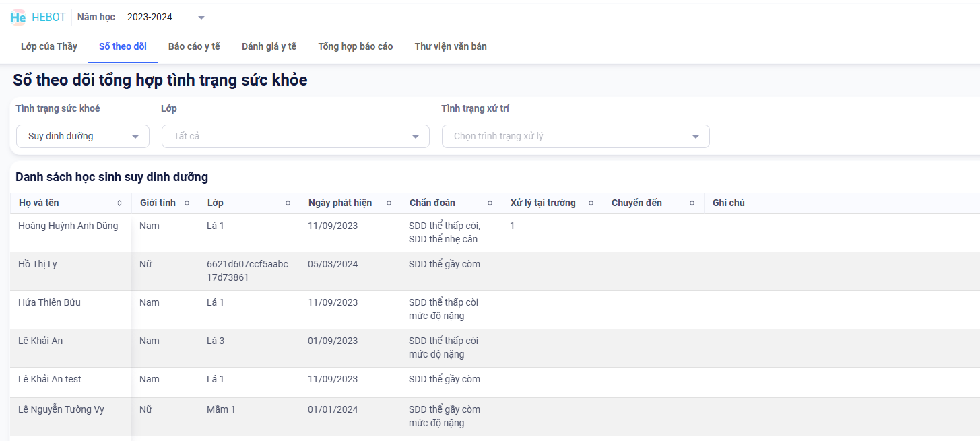Go to the Đánh giá y tế tab

pos(269,46)
